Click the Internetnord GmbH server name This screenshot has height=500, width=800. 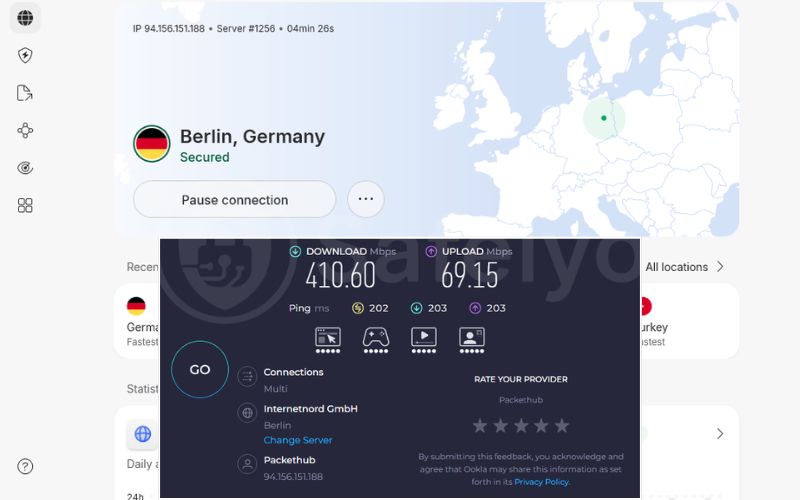pos(310,409)
